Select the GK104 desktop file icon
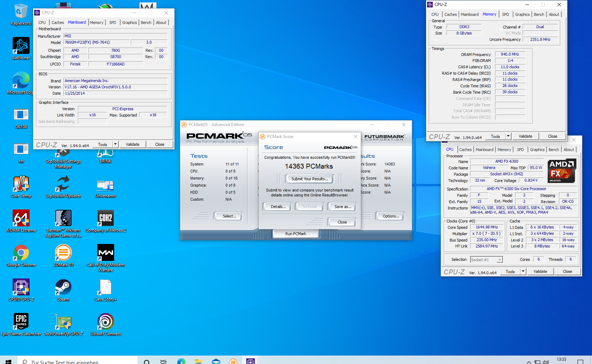Screen dimensions: 592x364 coord(21,118)
